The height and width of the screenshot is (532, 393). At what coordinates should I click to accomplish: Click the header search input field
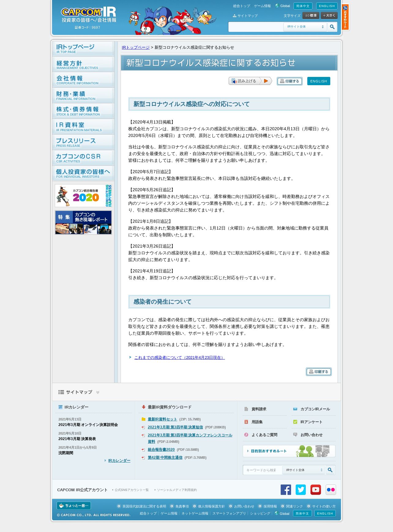(x=256, y=27)
